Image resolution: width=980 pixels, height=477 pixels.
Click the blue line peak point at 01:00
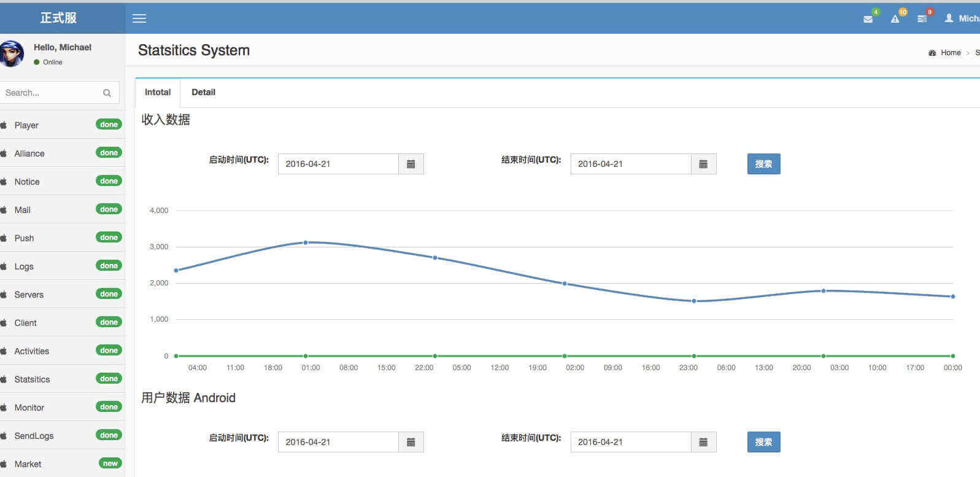tap(306, 242)
